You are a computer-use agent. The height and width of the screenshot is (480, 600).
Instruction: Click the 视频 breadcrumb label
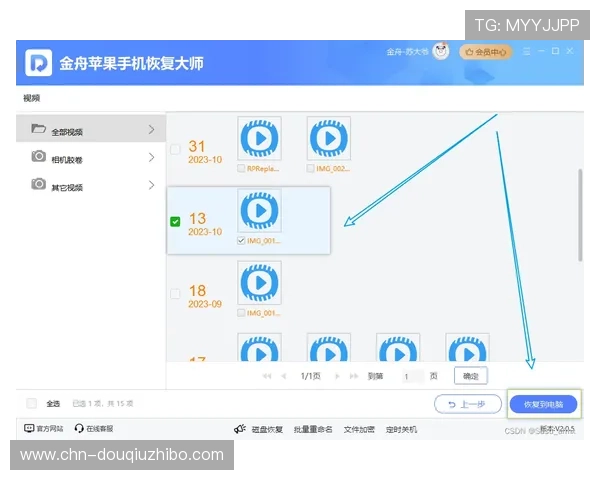31,98
